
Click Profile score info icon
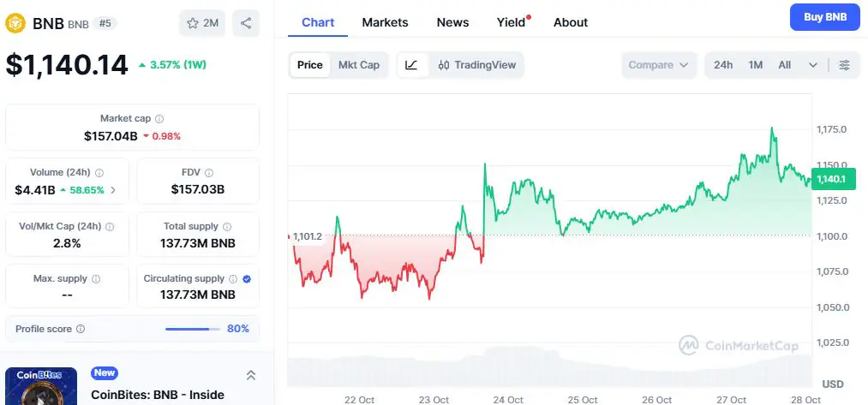(81, 329)
